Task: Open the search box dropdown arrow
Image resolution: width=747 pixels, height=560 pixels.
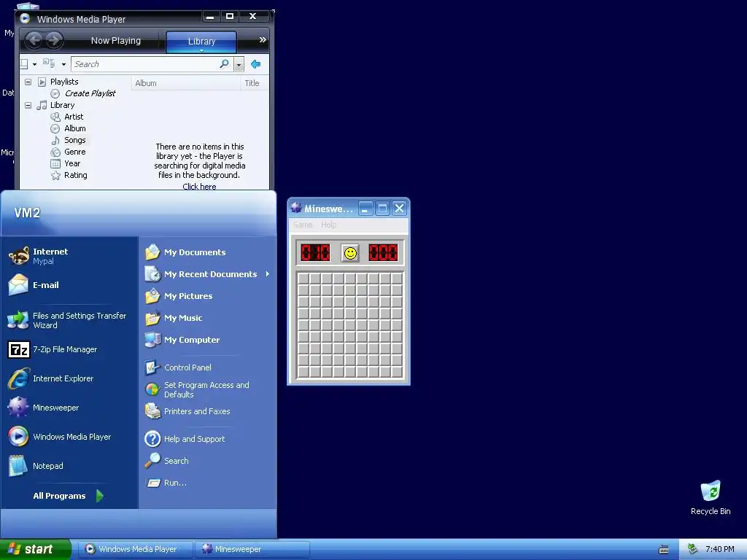Action: 239,64
